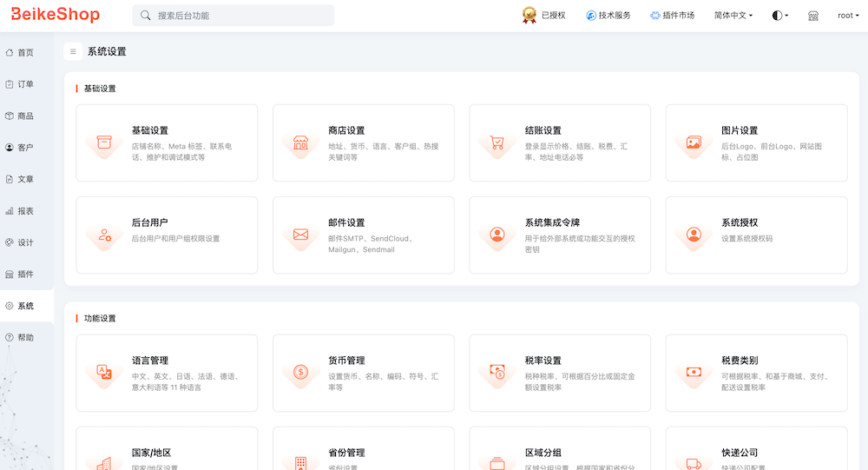Click the 后台用户和用户组权限设置 description text
Image resolution: width=868 pixels, height=470 pixels.
point(175,239)
